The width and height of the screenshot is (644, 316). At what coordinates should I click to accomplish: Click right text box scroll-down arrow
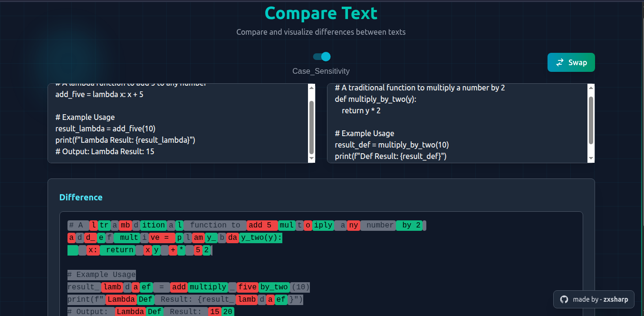[x=591, y=158]
